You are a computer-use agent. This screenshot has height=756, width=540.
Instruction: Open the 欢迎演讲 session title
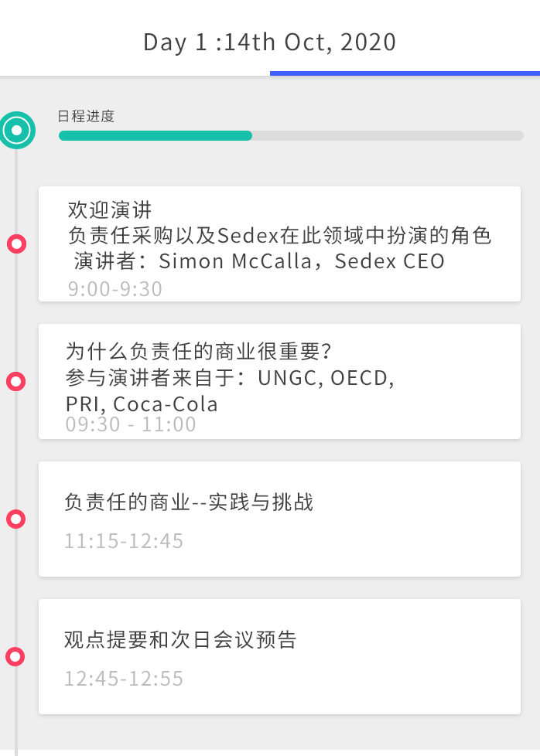pyautogui.click(x=110, y=209)
